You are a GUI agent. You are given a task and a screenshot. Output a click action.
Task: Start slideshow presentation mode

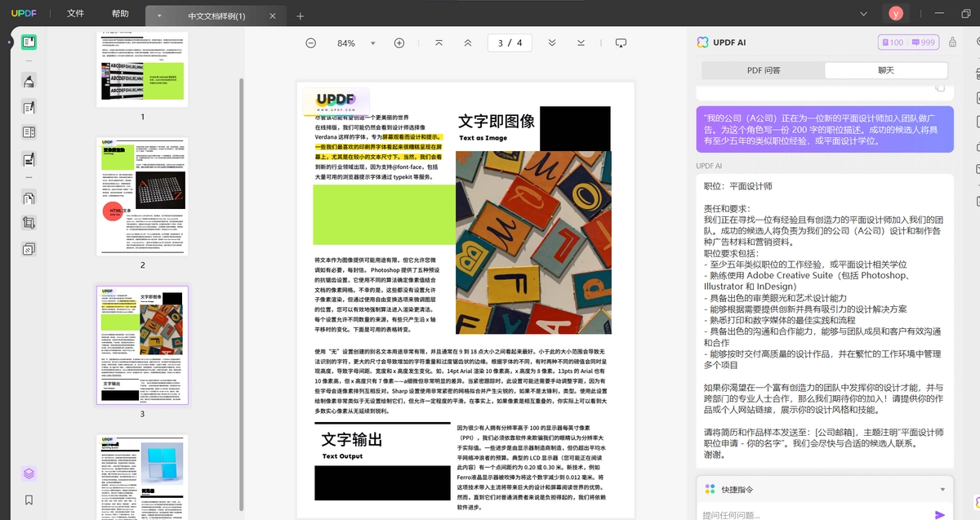coord(621,43)
